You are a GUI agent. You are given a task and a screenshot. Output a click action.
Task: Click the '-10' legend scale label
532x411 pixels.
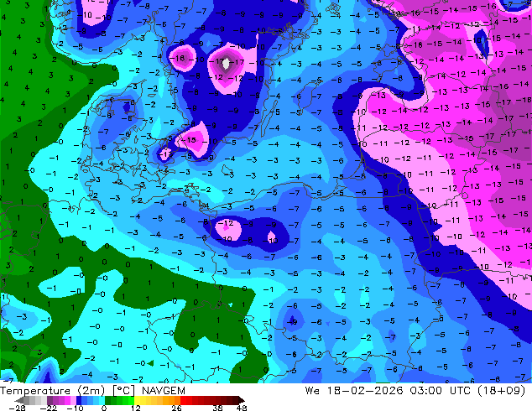75,408
